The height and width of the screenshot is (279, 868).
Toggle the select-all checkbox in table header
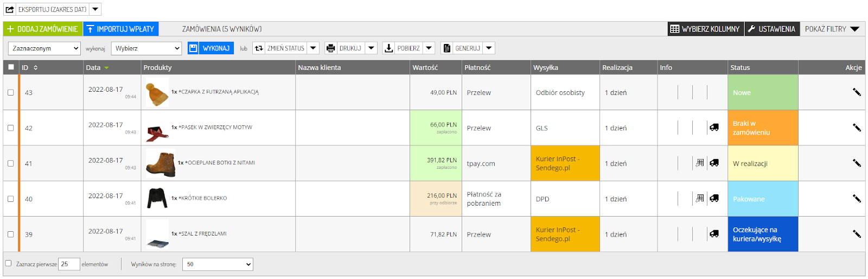pos(11,67)
